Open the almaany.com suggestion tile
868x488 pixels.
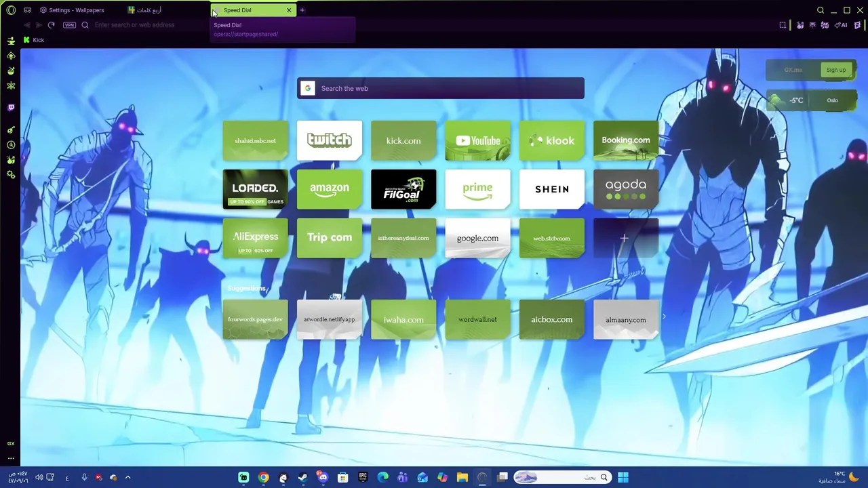coord(626,319)
